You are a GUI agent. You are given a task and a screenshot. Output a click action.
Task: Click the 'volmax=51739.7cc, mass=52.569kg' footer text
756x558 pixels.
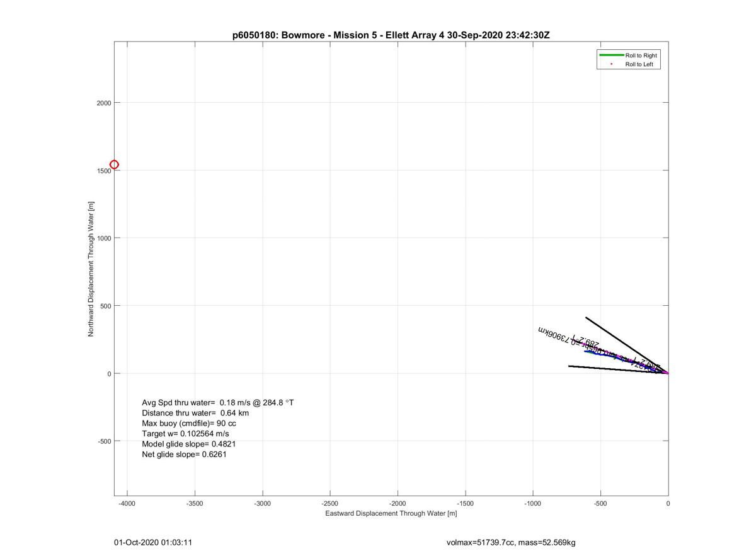point(511,542)
